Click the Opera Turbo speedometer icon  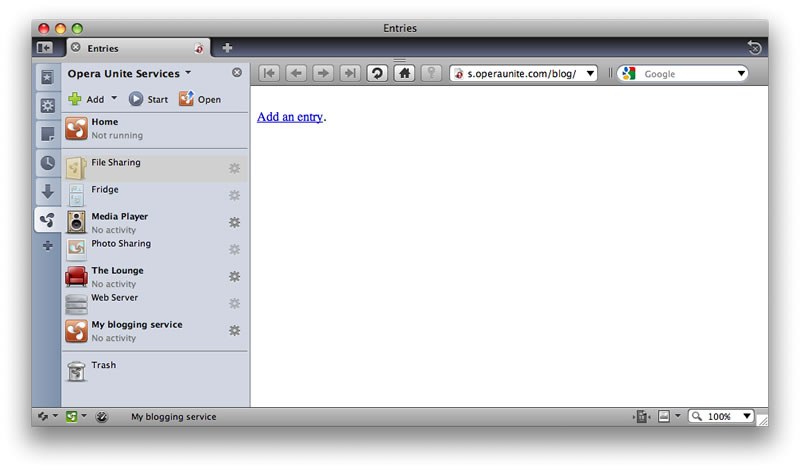[x=102, y=416]
